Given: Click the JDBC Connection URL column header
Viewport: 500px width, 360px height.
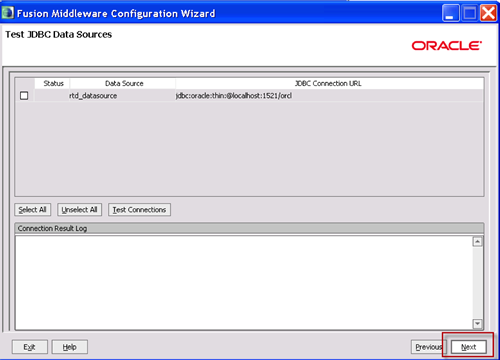Looking at the screenshot, I should coord(329,83).
